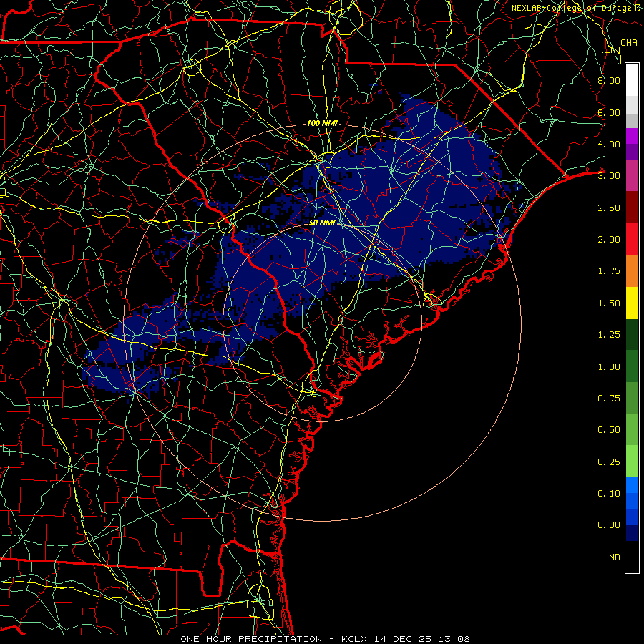Click the "OHA" product code label
Screen dimensions: 644x644
629,43
